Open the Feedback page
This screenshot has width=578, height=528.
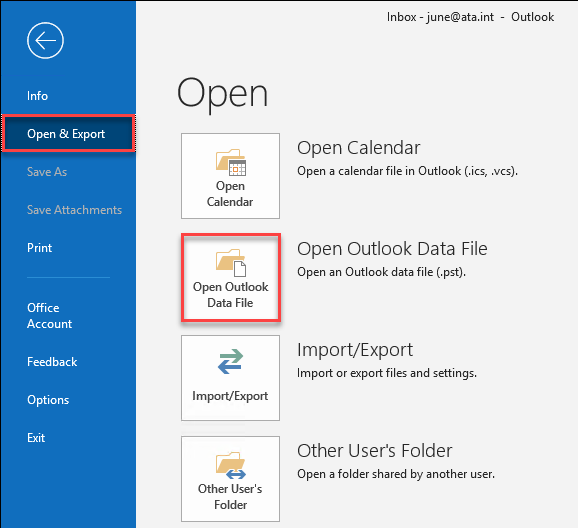coord(52,362)
